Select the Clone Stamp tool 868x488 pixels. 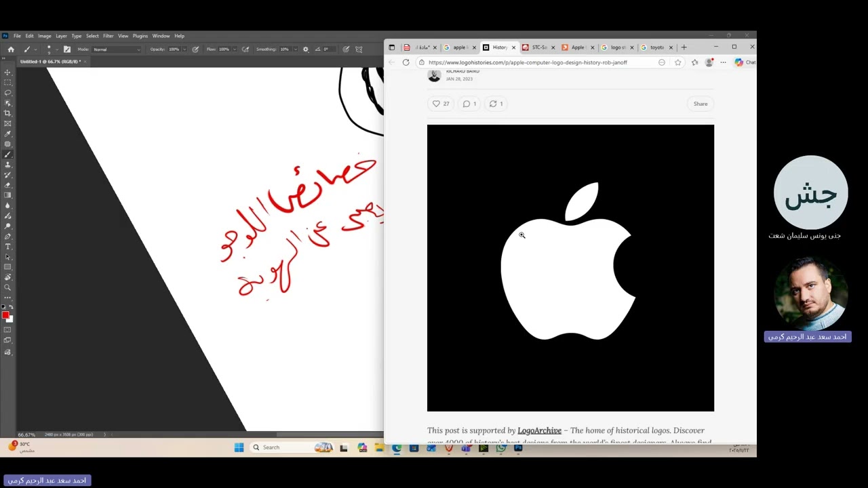7,165
